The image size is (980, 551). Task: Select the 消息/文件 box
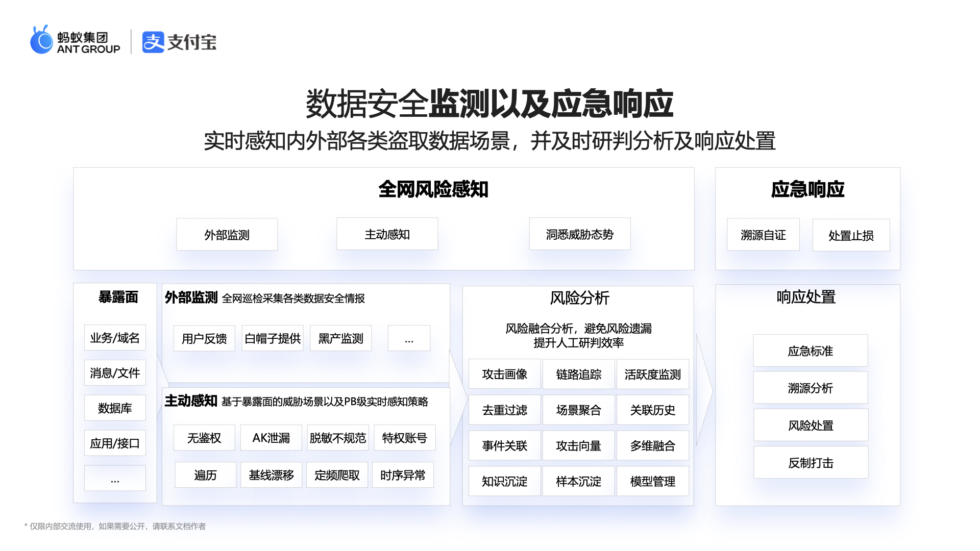(x=115, y=373)
